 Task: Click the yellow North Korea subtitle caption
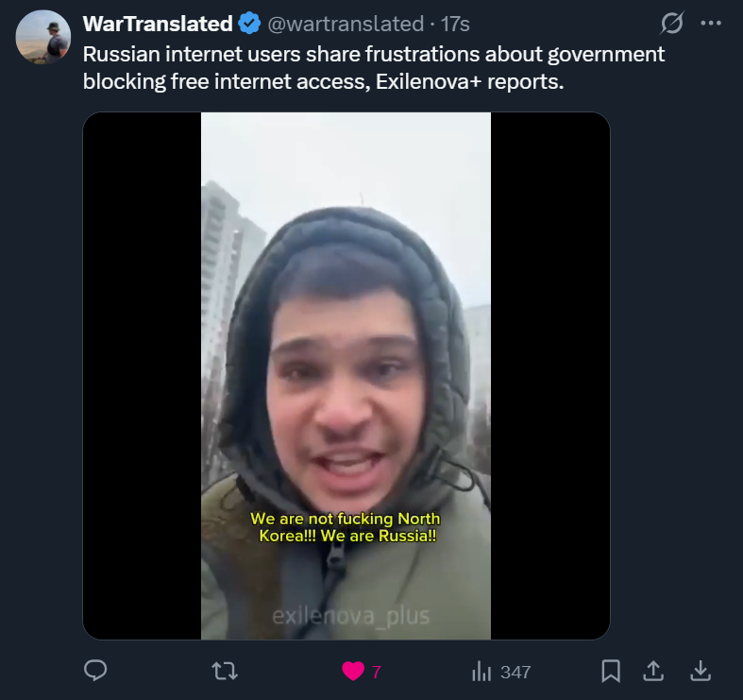[x=346, y=527]
